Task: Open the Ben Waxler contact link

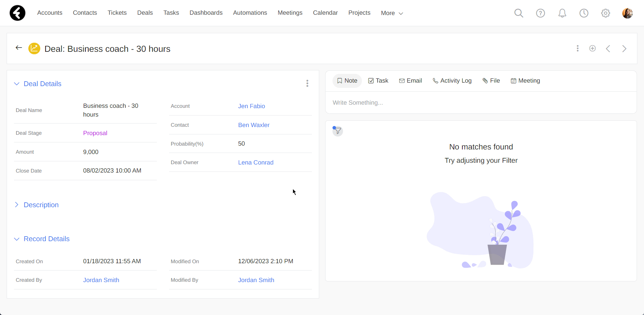Action: pyautogui.click(x=254, y=125)
